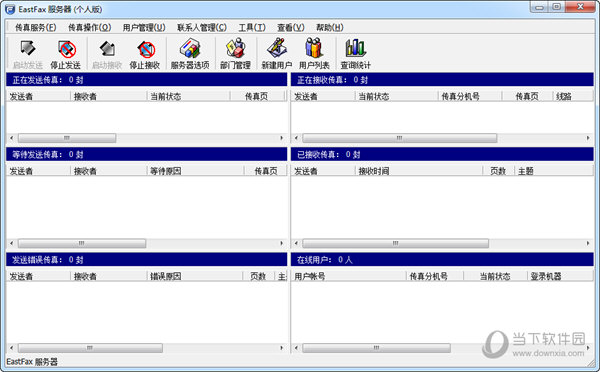Sort 正在接收传真 list by 发送者 column
Image resolution: width=600 pixels, height=372 pixels.
click(x=323, y=96)
